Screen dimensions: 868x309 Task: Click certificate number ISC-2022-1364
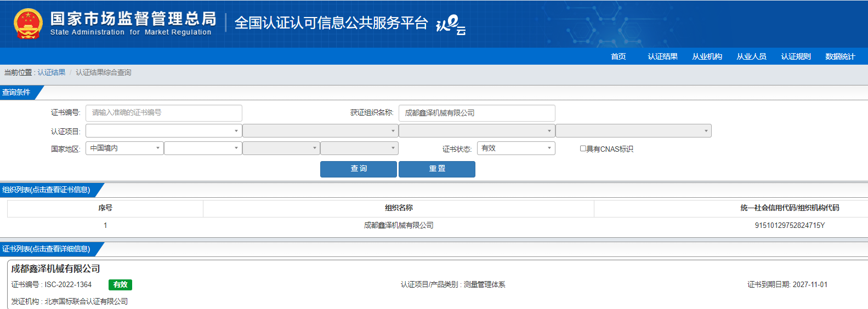[68, 285]
